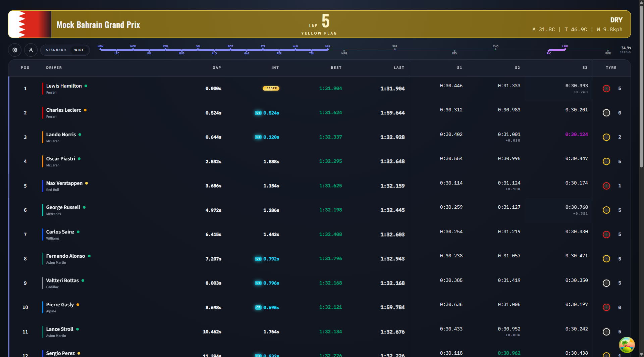Click the palm tree island icon
This screenshot has height=357, width=644.
point(627,345)
